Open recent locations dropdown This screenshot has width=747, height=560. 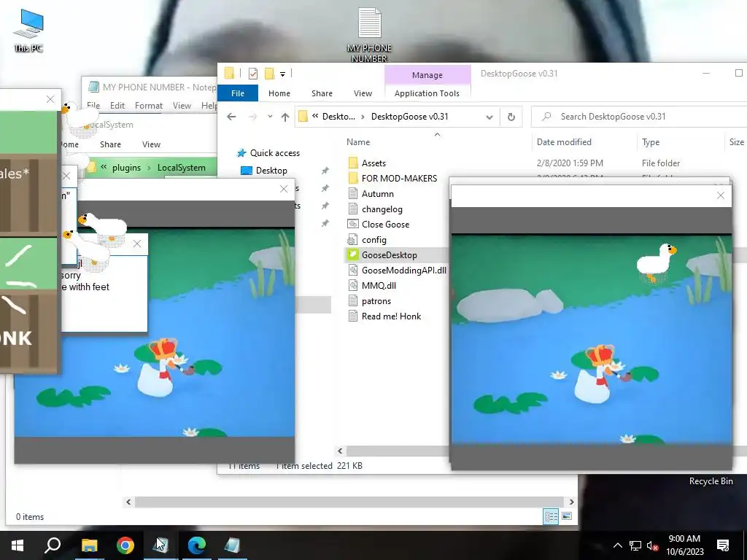pyautogui.click(x=270, y=117)
